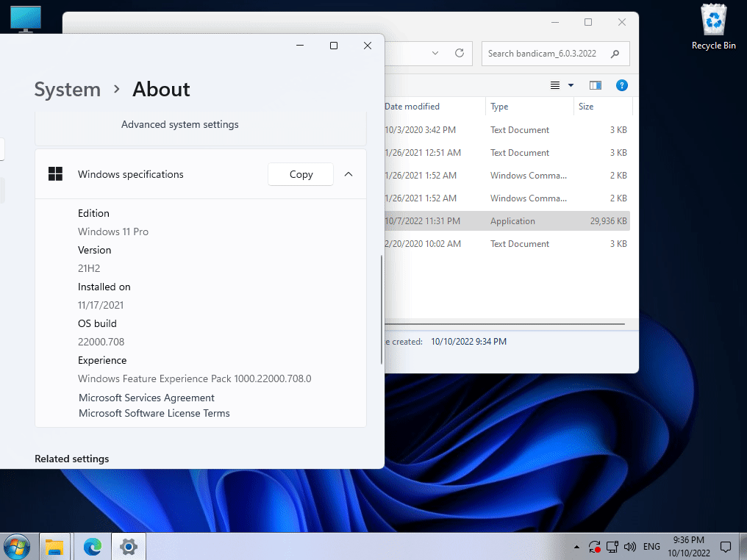747x560 pixels.
Task: Select the file modified 1/26/2021 12:51 AM
Action: point(507,153)
